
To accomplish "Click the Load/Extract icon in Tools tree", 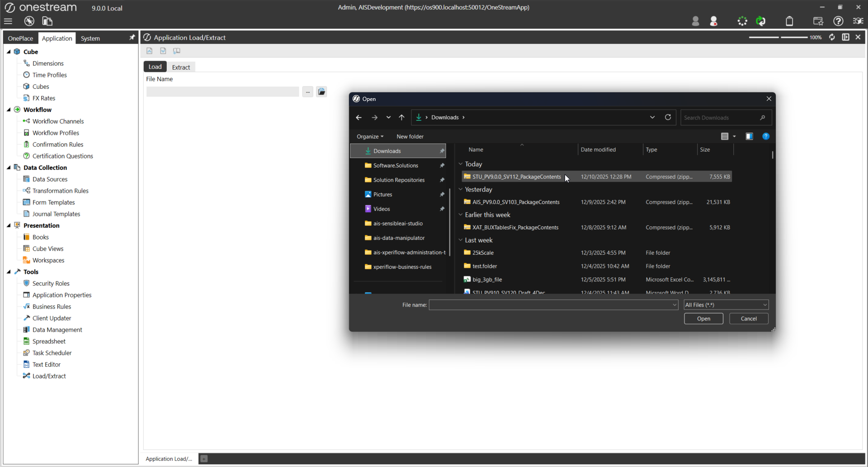I will [27, 376].
